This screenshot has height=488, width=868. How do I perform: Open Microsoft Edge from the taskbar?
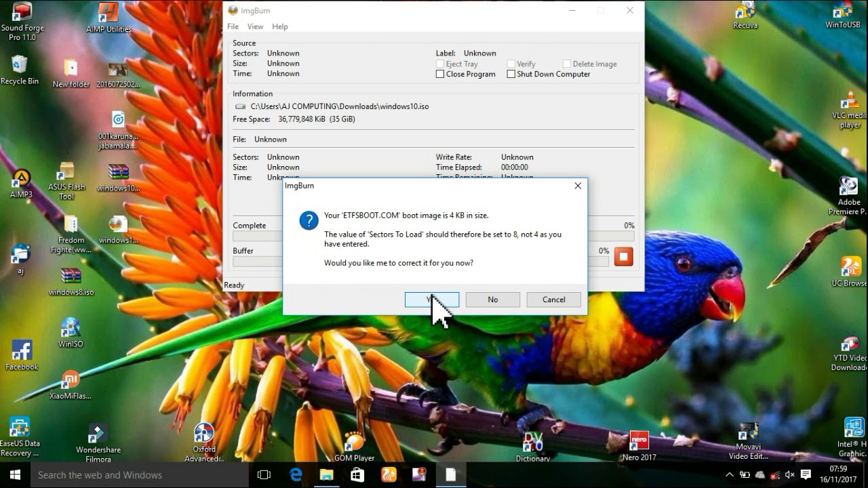(x=296, y=475)
